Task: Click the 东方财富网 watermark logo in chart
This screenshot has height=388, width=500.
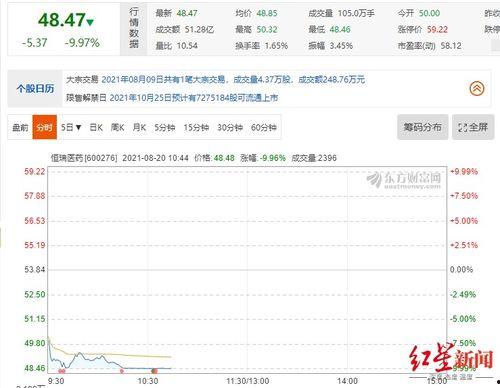Action: [x=404, y=179]
